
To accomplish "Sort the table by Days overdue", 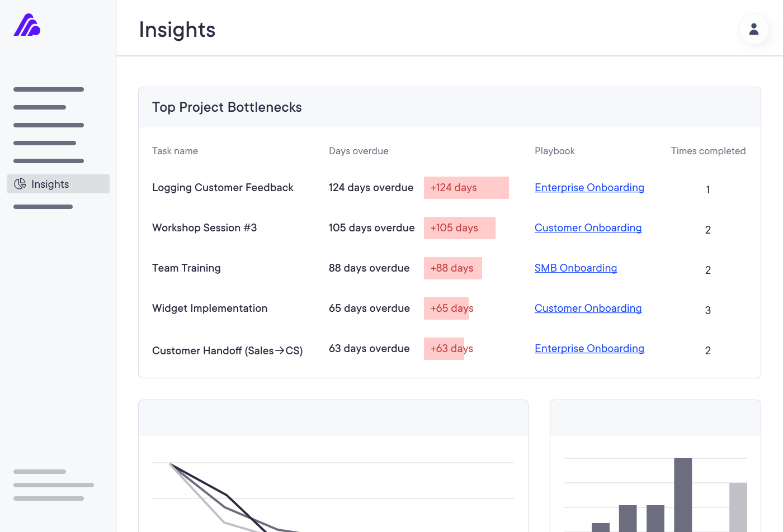I will tap(359, 150).
